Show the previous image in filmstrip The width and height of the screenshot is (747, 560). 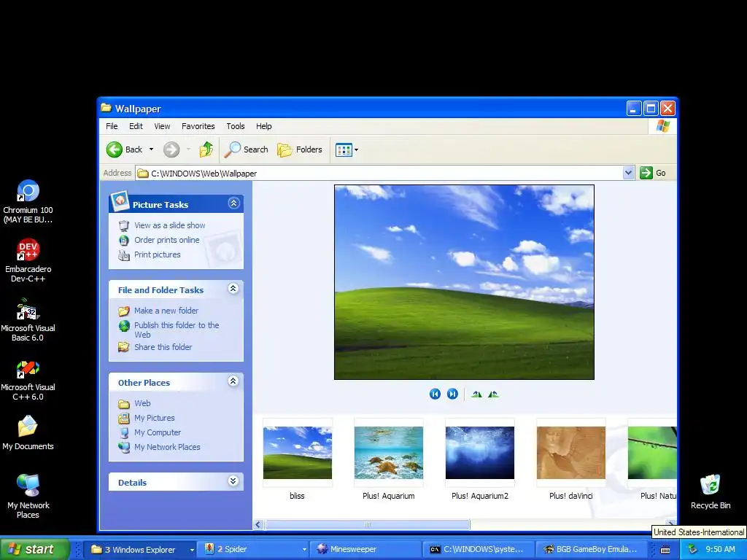click(435, 394)
